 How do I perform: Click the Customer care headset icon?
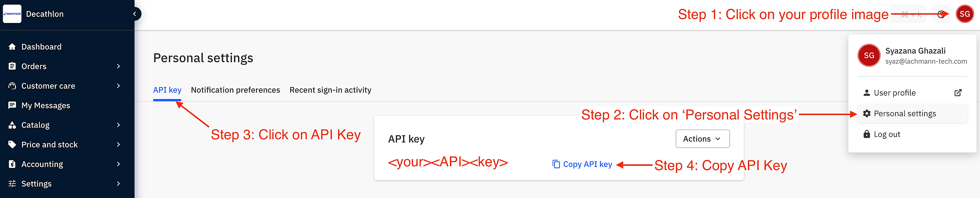(x=12, y=86)
